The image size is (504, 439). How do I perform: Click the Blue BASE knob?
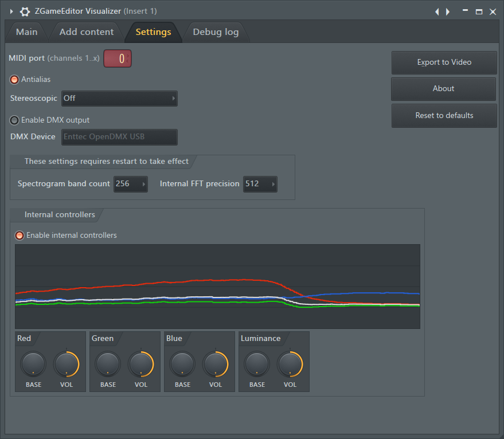pyautogui.click(x=182, y=364)
